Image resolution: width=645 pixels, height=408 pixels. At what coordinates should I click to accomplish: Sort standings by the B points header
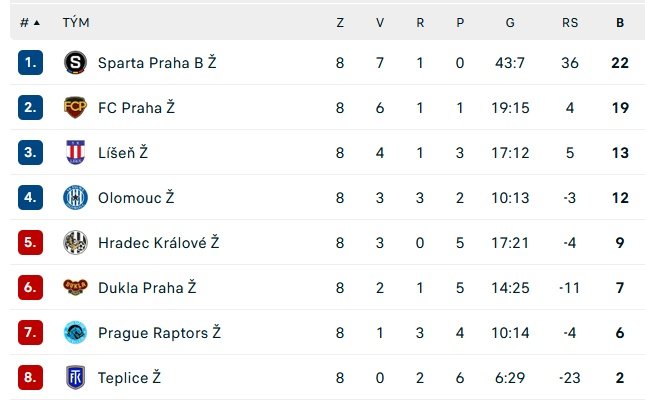click(620, 22)
